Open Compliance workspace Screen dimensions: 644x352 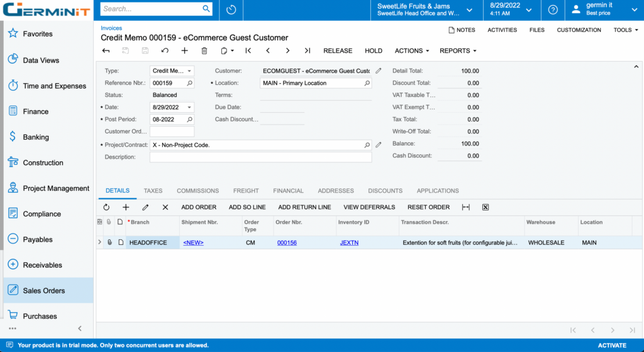click(x=48, y=214)
